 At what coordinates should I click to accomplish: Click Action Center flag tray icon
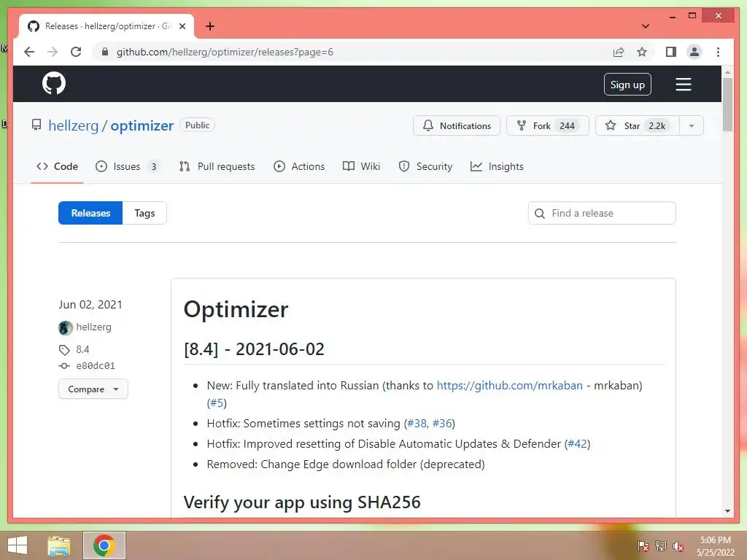[x=643, y=546]
